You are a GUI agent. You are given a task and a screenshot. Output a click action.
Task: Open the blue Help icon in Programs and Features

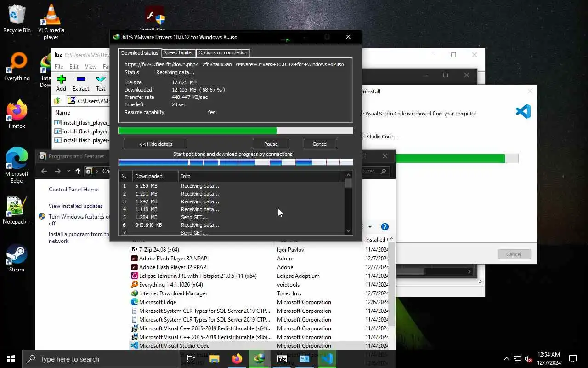(x=385, y=227)
